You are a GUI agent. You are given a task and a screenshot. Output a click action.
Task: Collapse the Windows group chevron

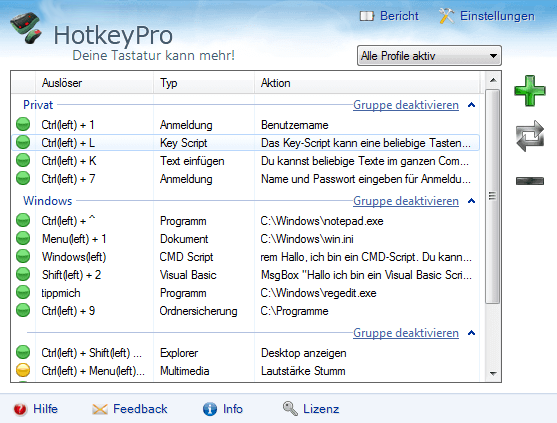pyautogui.click(x=471, y=201)
